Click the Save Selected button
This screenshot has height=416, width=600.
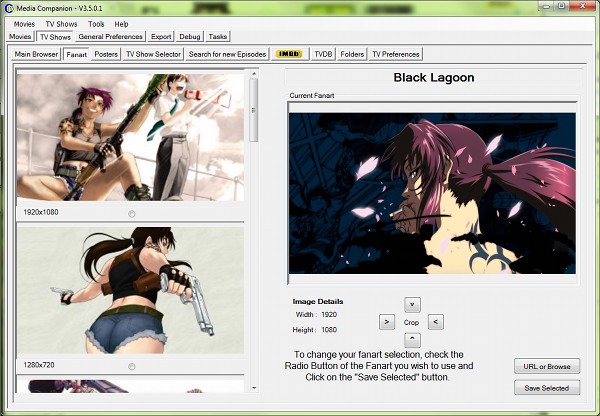click(547, 388)
